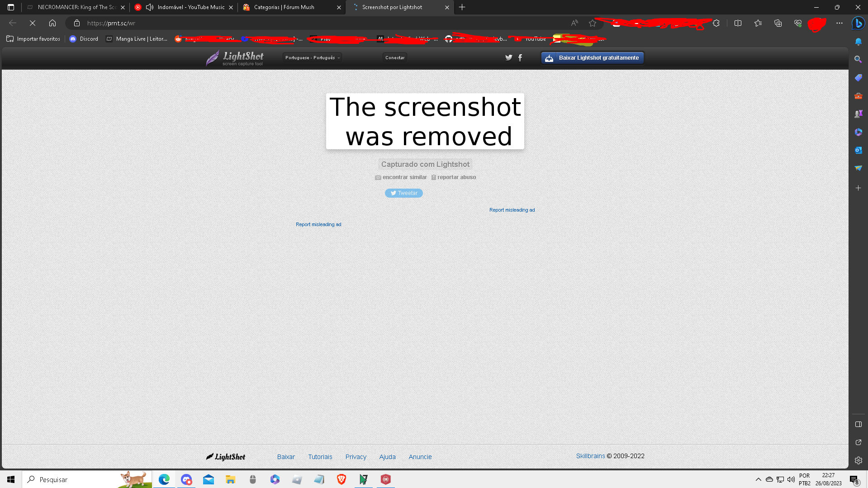Show hidden system tray icons
868x488 pixels.
758,479
